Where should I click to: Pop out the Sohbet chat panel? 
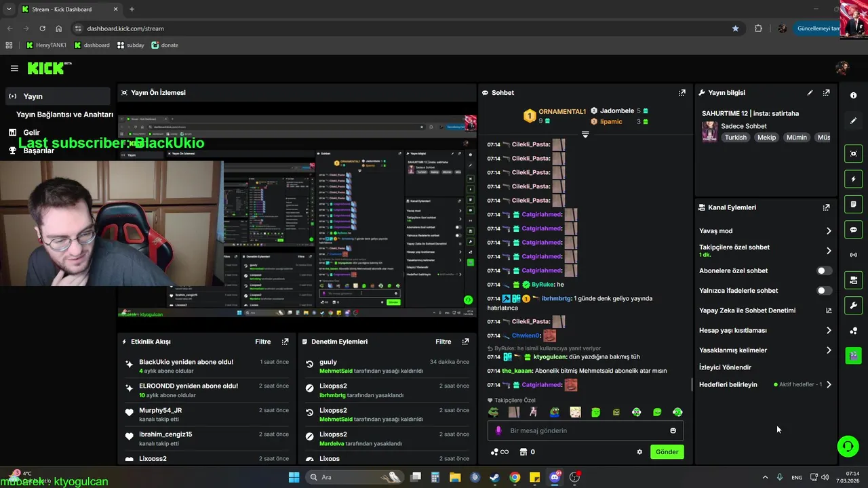(x=682, y=93)
